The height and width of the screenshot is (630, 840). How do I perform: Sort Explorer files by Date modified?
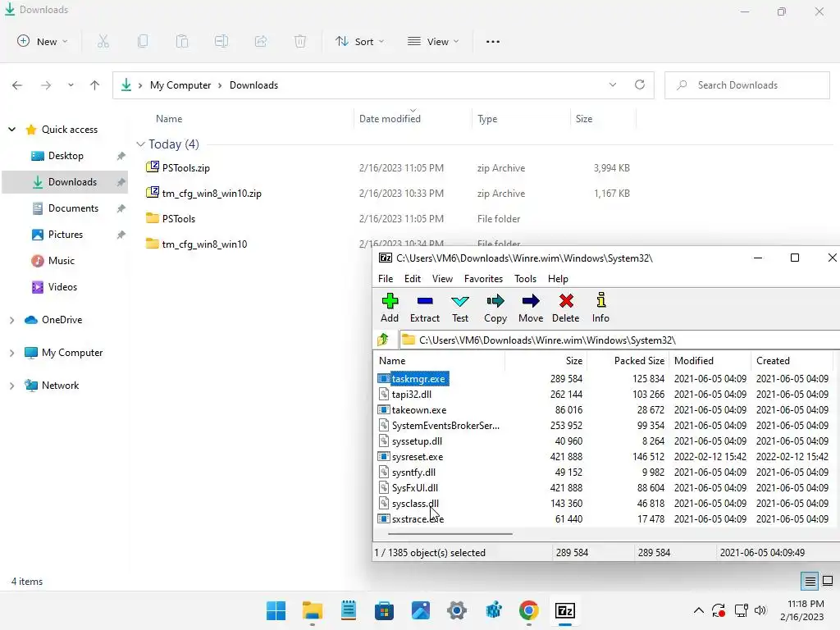pyautogui.click(x=413, y=119)
